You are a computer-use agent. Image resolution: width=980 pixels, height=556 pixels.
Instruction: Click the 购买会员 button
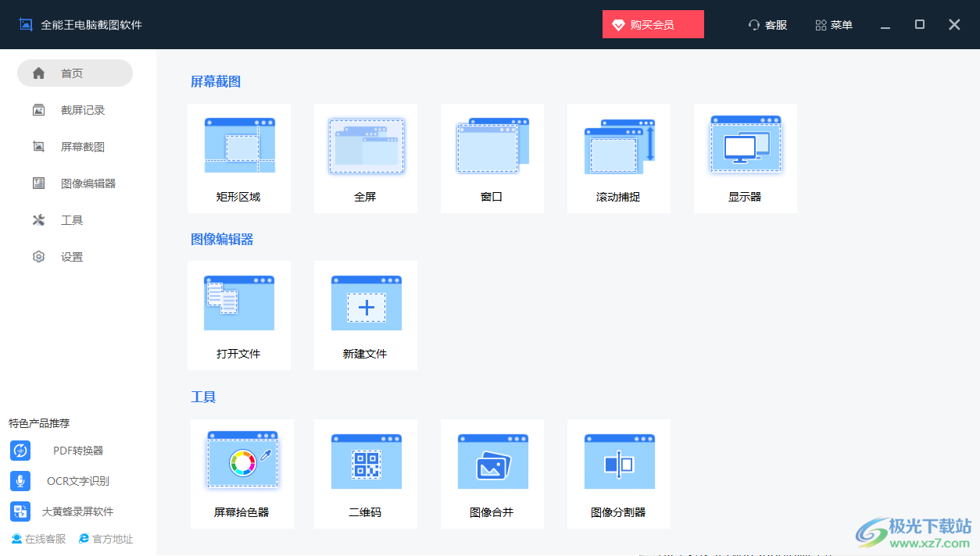tap(653, 24)
